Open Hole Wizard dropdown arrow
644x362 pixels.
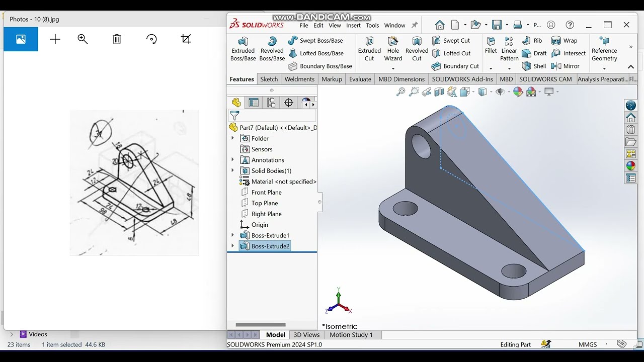coord(393,68)
